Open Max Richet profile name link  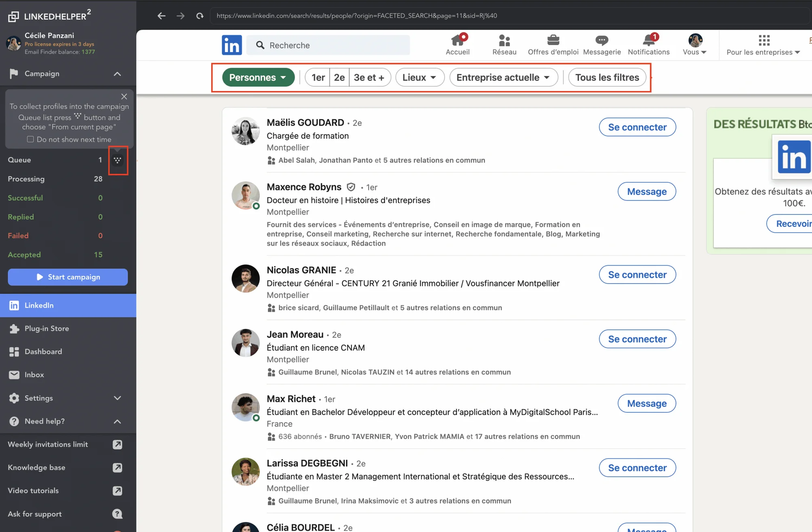(x=291, y=399)
